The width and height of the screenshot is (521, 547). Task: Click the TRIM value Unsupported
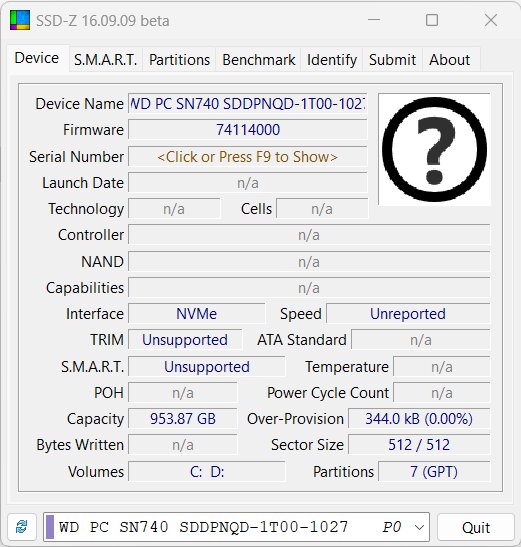(185, 340)
